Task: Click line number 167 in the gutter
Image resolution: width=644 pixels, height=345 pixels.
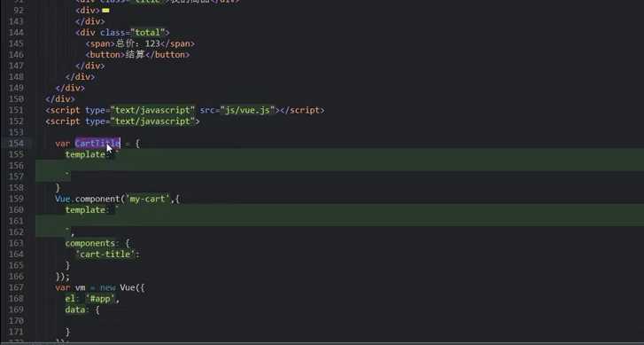Action: pyautogui.click(x=16, y=288)
